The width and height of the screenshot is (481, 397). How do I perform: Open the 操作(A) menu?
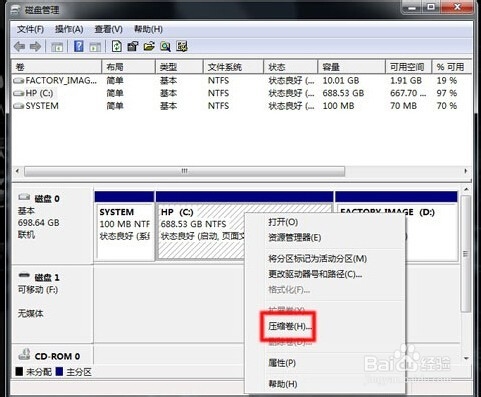tap(69, 30)
